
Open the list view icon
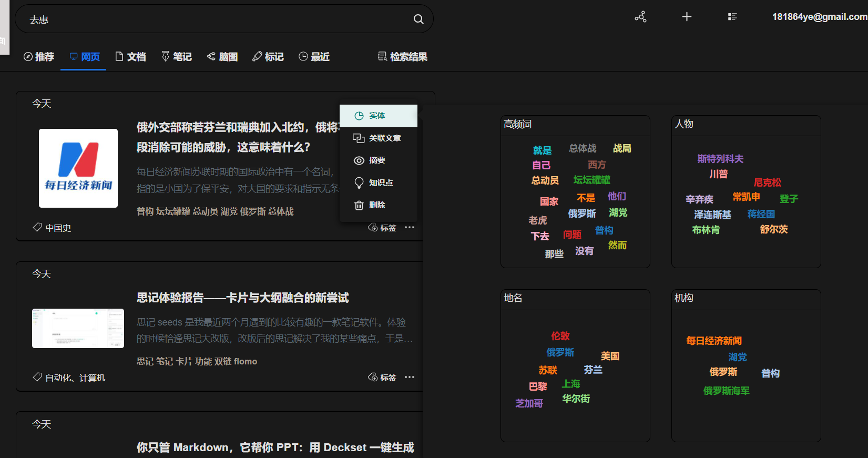tap(732, 17)
